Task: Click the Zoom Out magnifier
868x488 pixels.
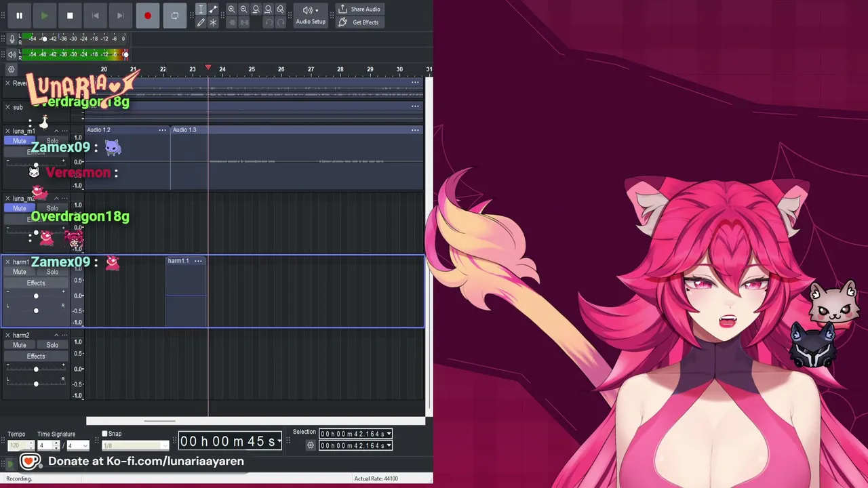Action: (x=243, y=9)
